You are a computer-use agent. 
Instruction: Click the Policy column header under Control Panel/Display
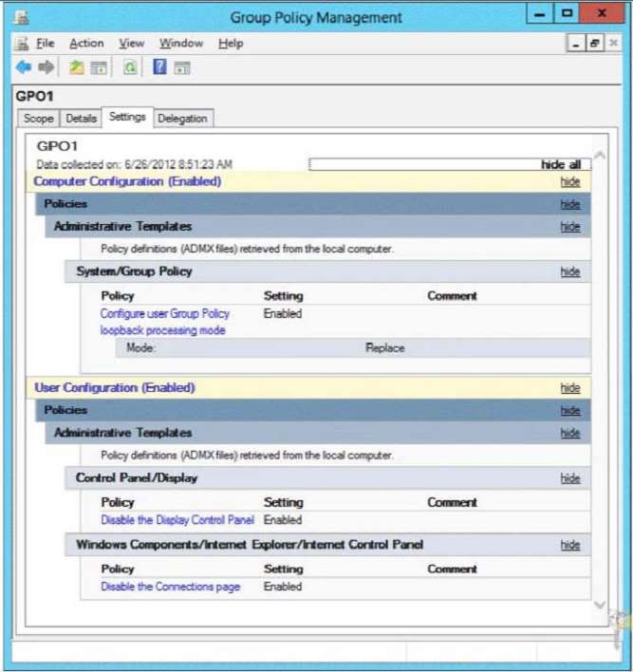(118, 502)
